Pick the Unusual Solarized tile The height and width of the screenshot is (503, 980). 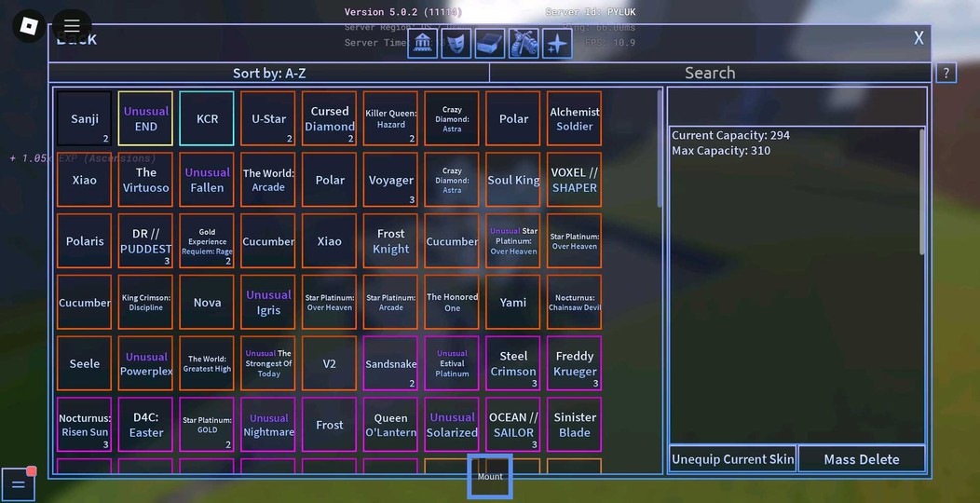(452, 425)
